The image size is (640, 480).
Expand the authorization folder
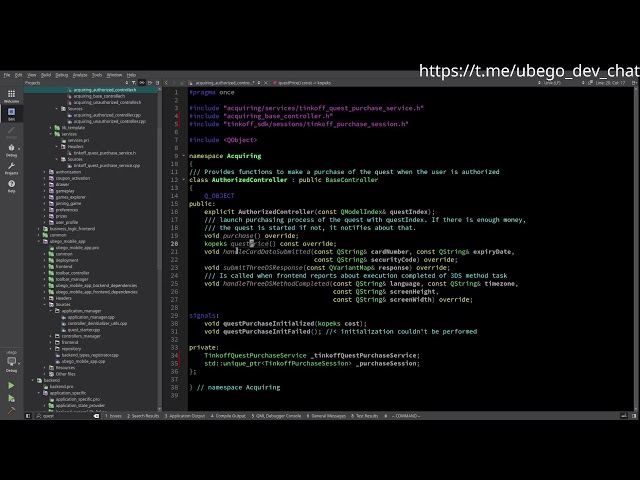point(44,172)
